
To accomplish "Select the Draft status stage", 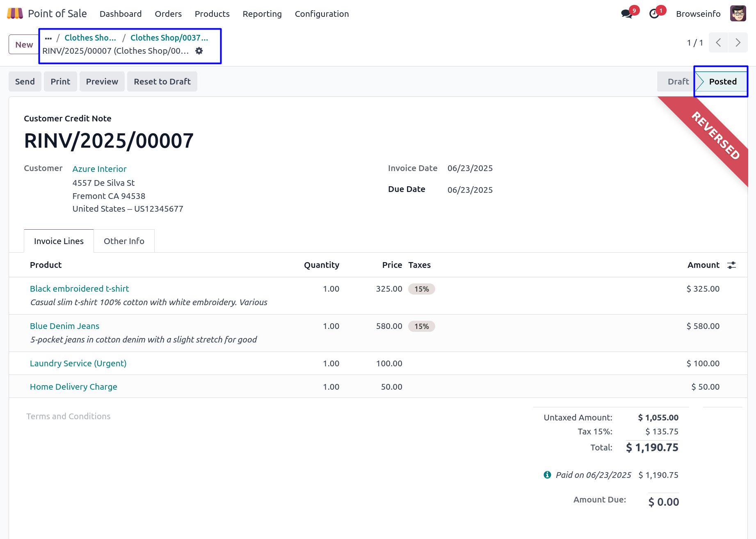I will pos(678,82).
